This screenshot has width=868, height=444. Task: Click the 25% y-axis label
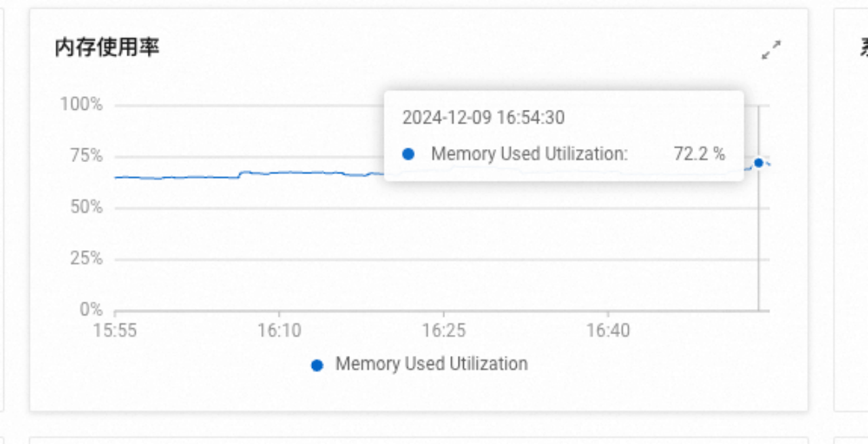coord(86,258)
